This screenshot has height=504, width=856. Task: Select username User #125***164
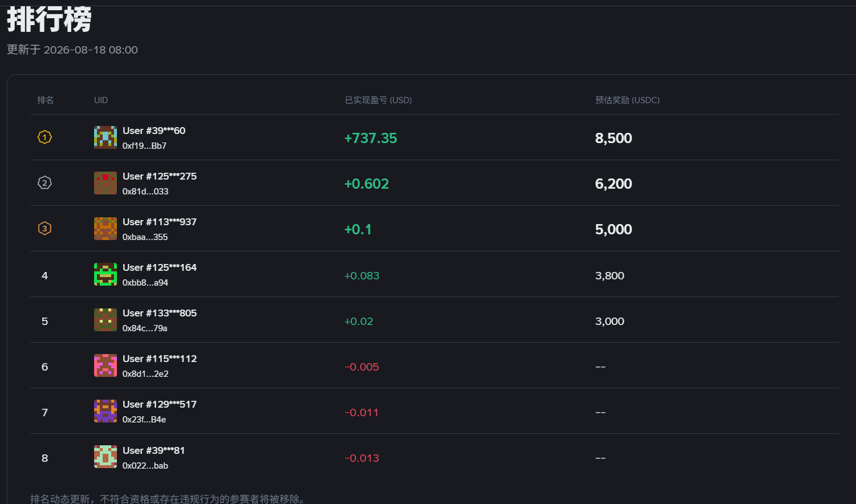tap(160, 267)
